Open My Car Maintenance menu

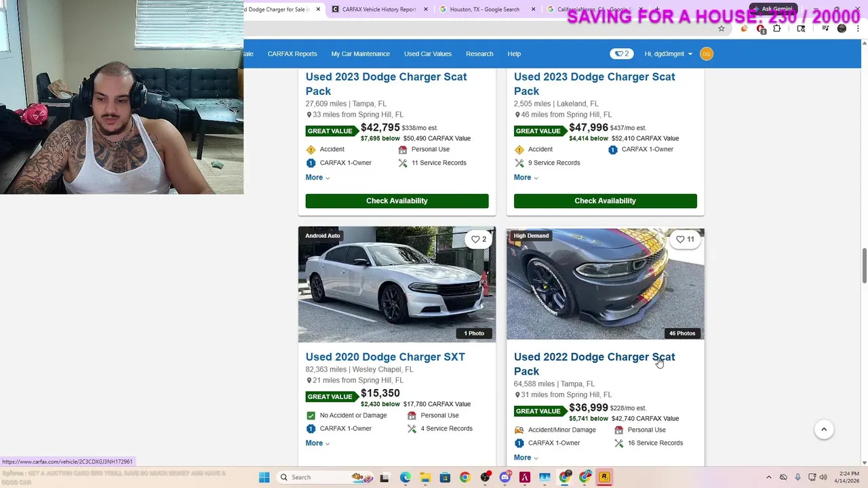pyautogui.click(x=360, y=54)
